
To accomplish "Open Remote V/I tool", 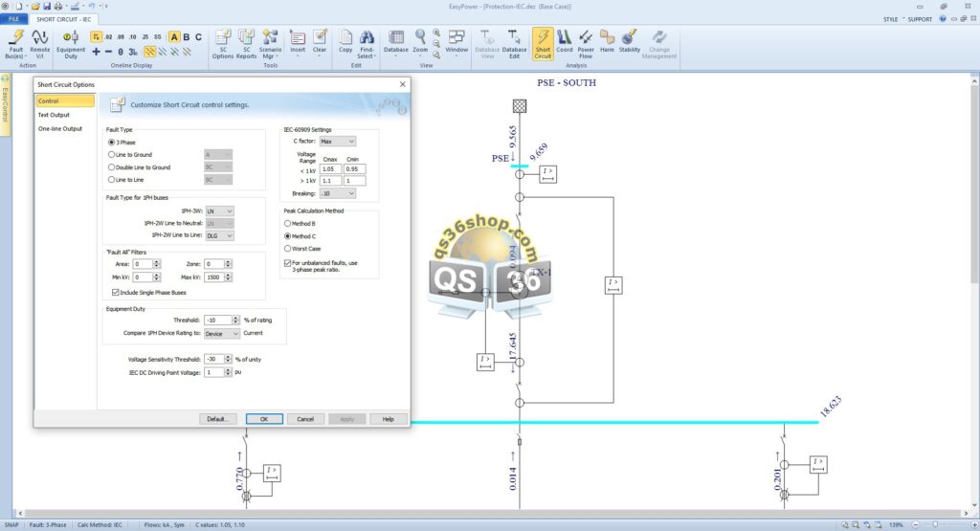I will coord(40,44).
